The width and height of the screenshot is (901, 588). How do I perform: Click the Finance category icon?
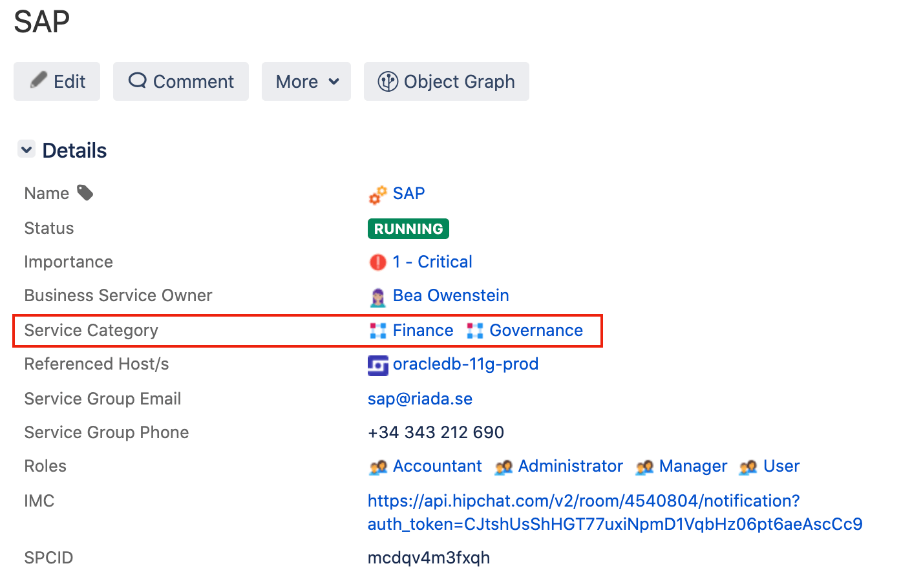coord(377,330)
